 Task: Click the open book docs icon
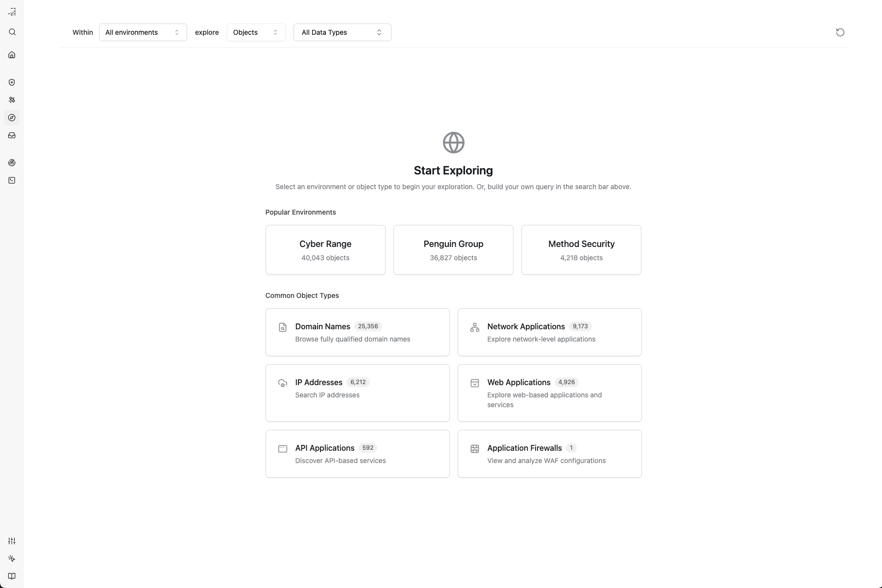point(12,576)
